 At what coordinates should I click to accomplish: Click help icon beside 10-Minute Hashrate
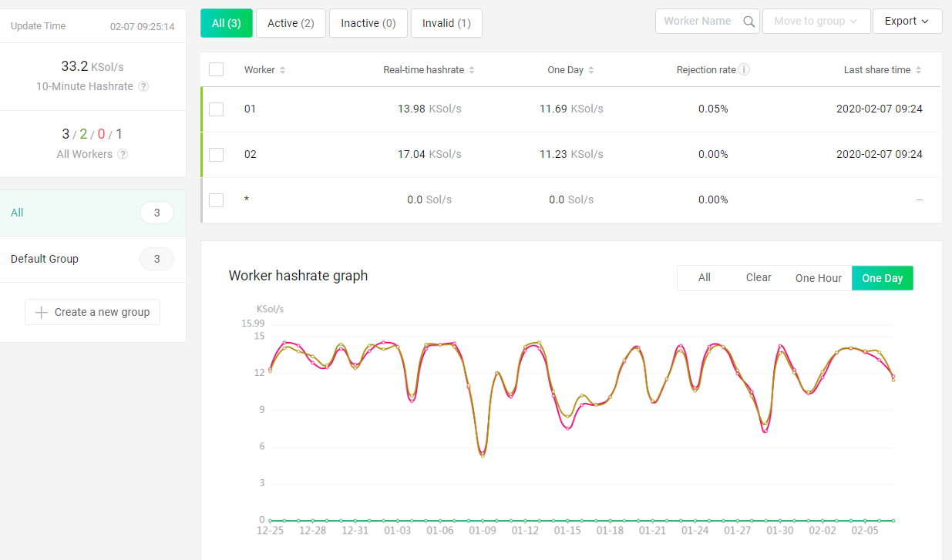(x=143, y=87)
